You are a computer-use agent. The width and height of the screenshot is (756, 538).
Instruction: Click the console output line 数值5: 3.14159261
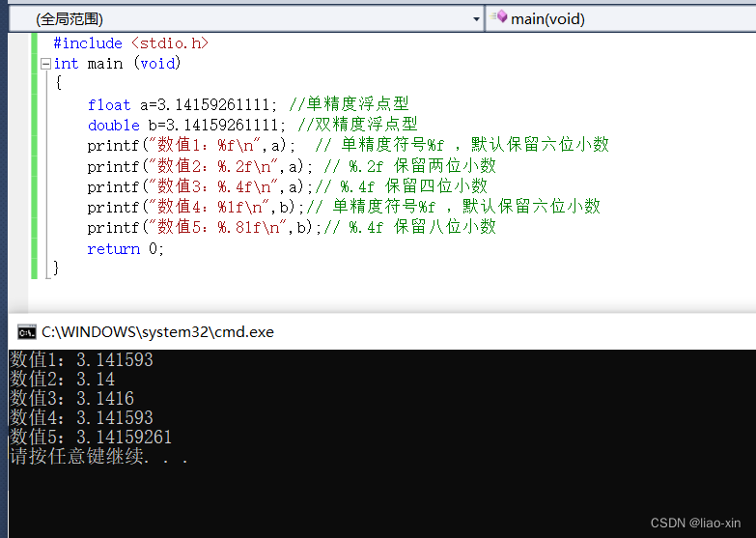click(x=91, y=437)
